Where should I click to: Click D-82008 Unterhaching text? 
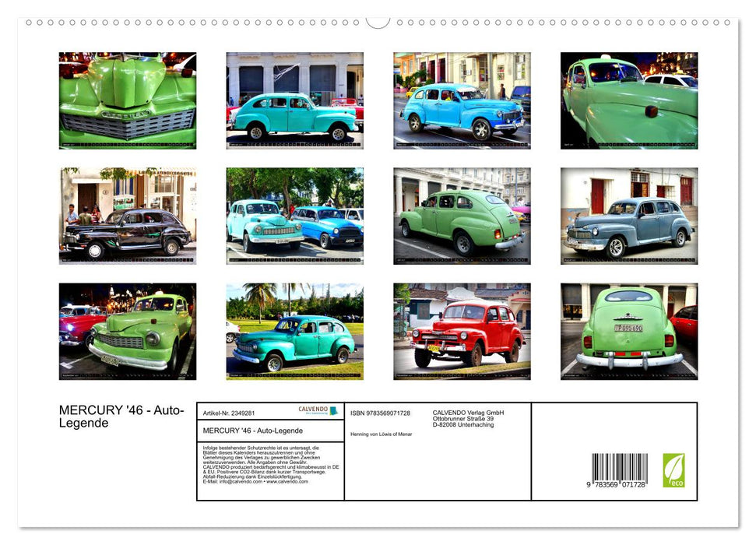pos(462,425)
